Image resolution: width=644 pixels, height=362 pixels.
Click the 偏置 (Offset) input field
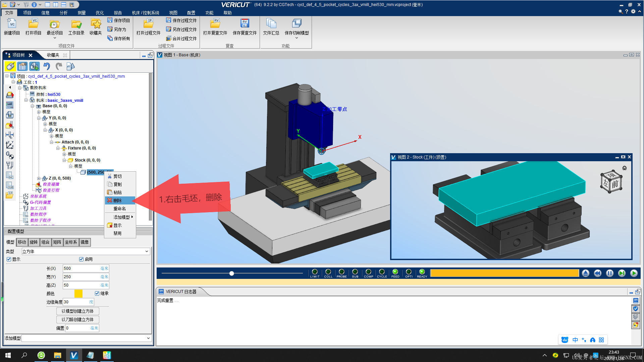pyautogui.click(x=82, y=328)
